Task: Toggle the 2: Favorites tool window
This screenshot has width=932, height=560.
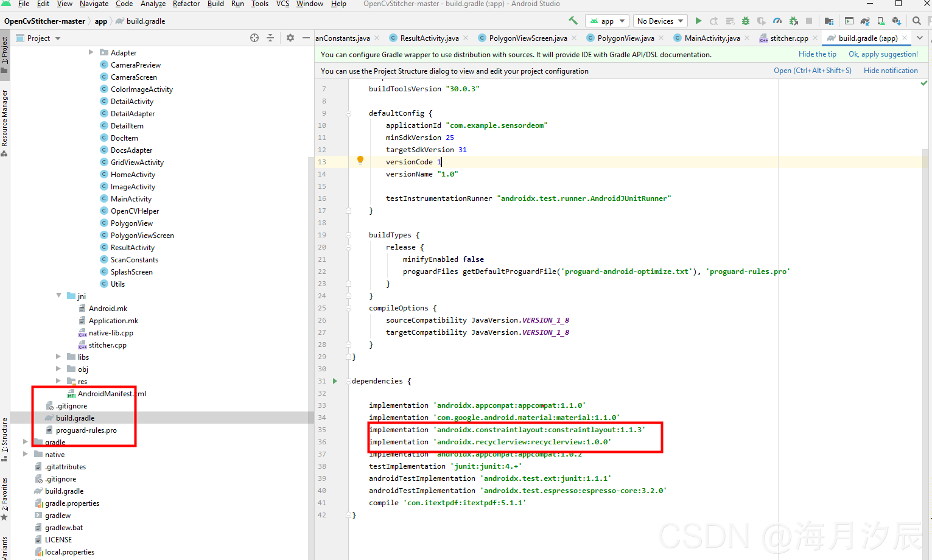Action: click(x=5, y=499)
